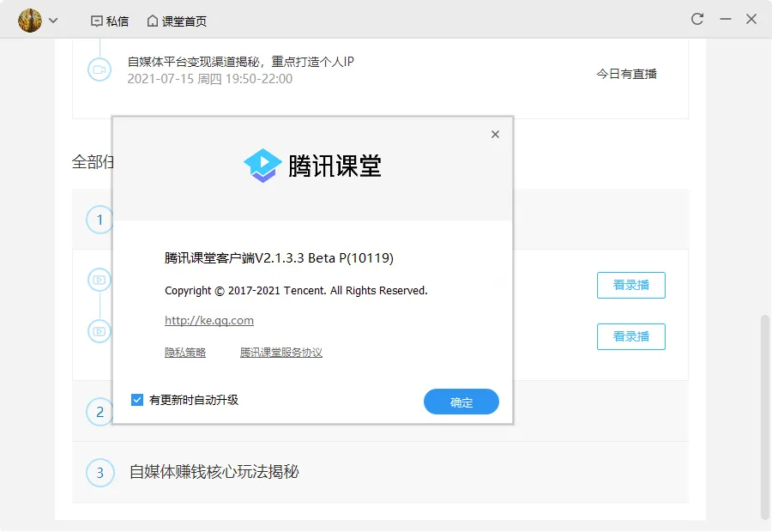The height and width of the screenshot is (532, 772).
Task: Click the refresh icon in title bar
Action: (697, 19)
